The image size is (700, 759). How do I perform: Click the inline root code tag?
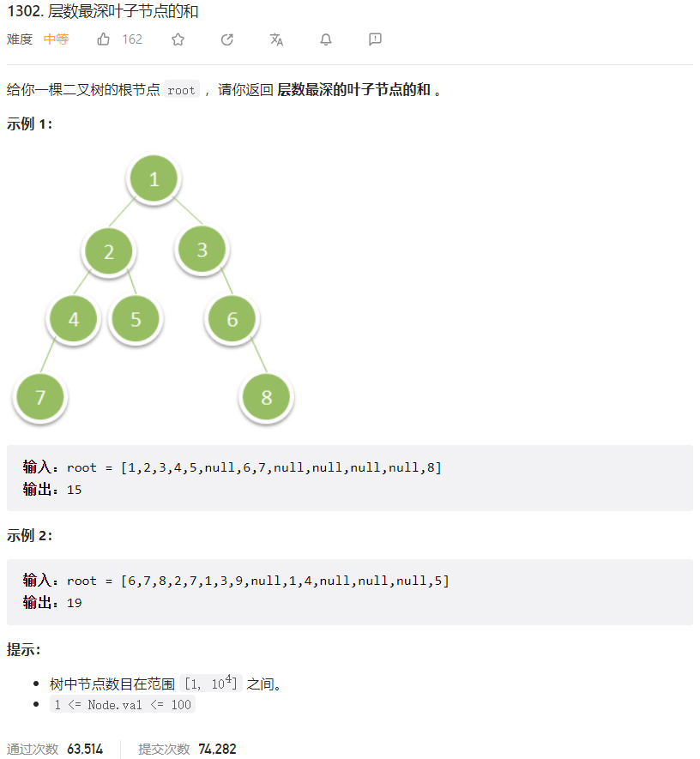[x=180, y=89]
